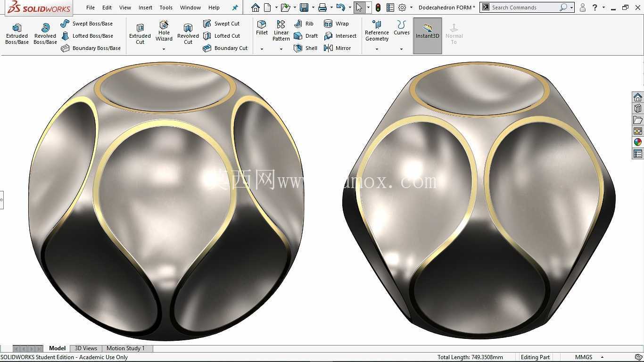Pin the menu bar with pushpin

[235, 8]
